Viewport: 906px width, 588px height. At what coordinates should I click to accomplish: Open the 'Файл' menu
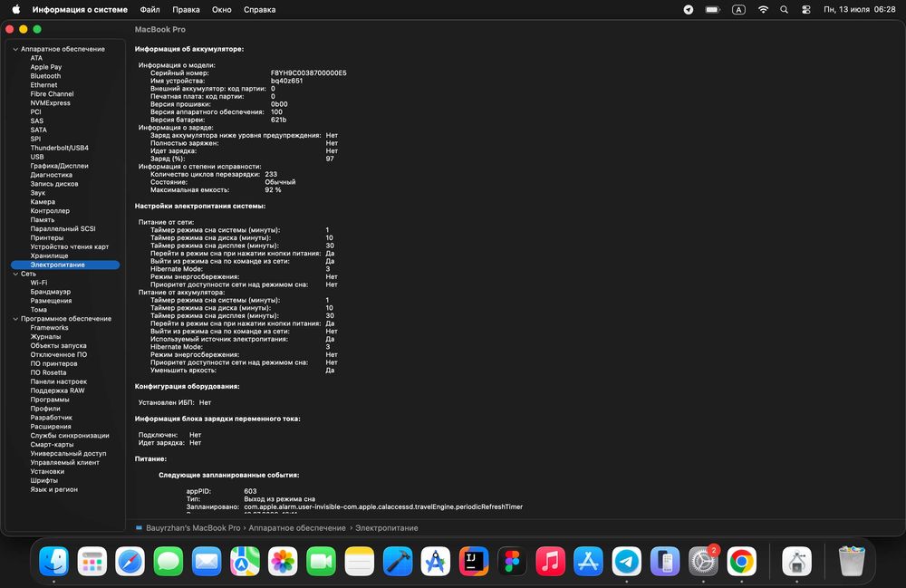[149, 9]
